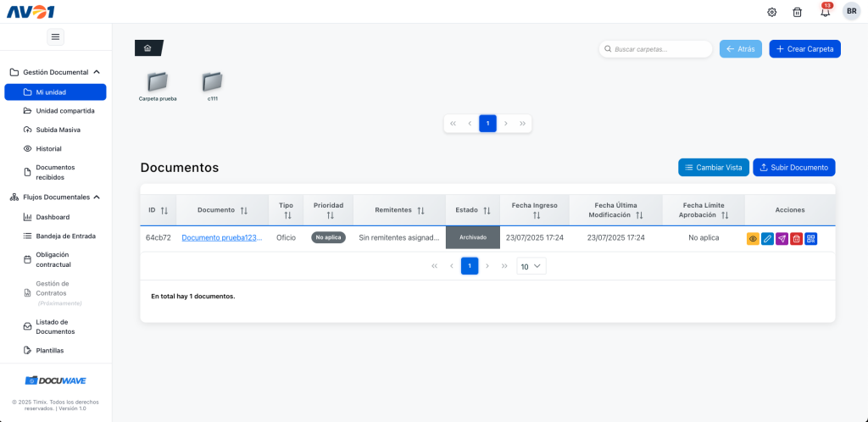Click the home breadcrumb icon
This screenshot has height=422, width=868.
tap(147, 48)
